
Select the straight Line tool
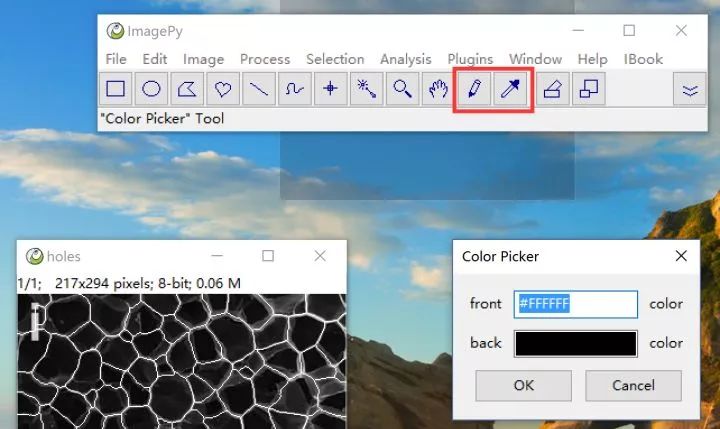coord(259,89)
